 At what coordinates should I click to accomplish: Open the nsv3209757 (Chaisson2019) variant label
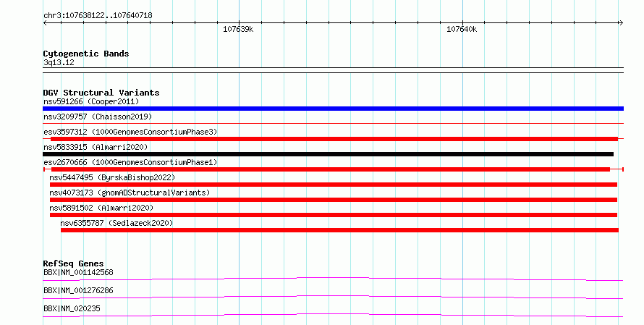pos(98,117)
